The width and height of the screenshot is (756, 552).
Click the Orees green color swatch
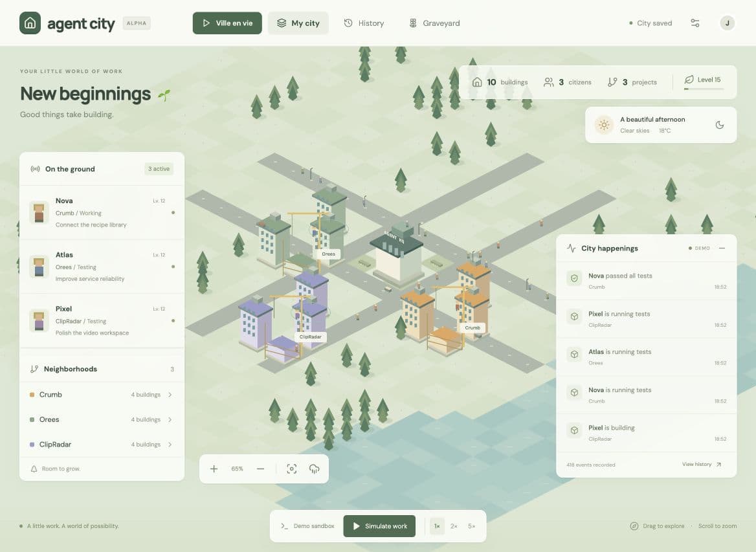(32, 419)
